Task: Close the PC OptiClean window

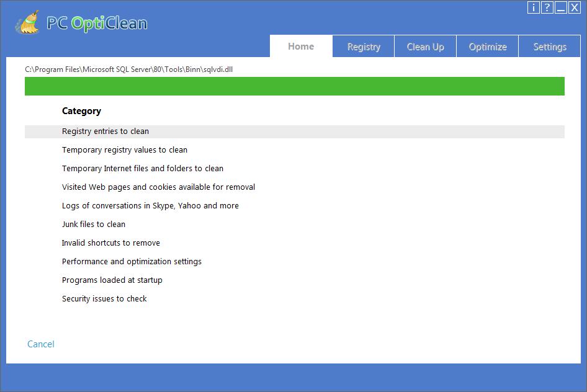Action: [574, 7]
